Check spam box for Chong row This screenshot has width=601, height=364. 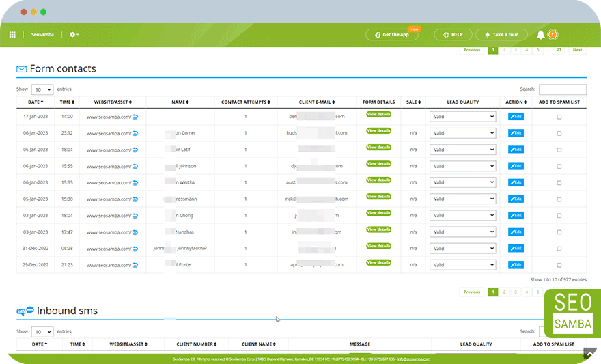pos(559,216)
